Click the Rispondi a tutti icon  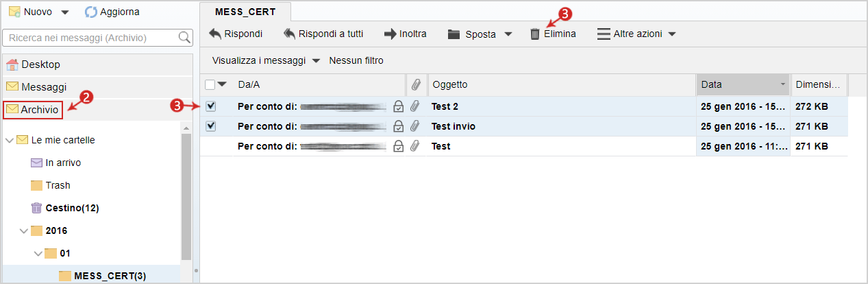(x=289, y=34)
